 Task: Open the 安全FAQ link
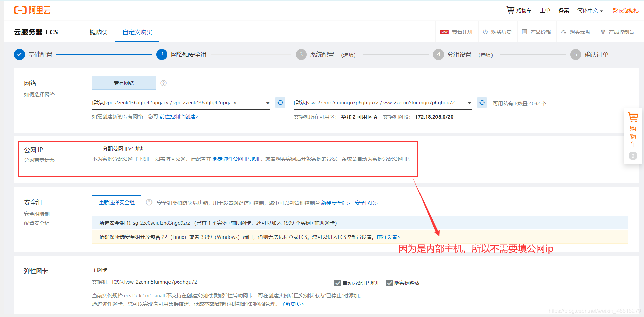point(366,203)
